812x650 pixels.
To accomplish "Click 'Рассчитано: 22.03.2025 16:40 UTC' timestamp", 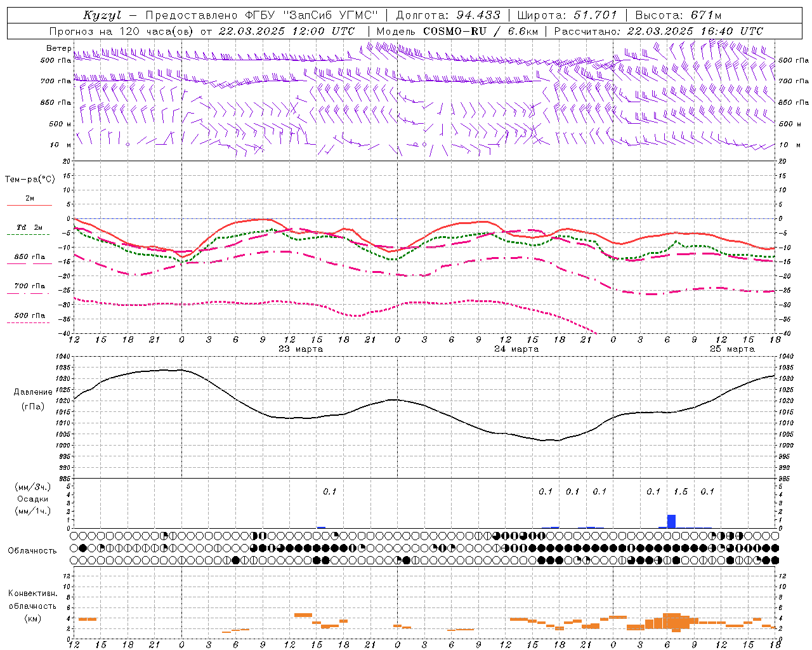I will (x=658, y=31).
